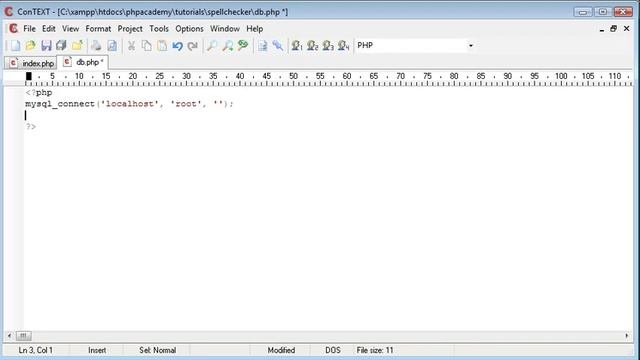Open the Window menu
This screenshot has height=360, width=640.
225,29
